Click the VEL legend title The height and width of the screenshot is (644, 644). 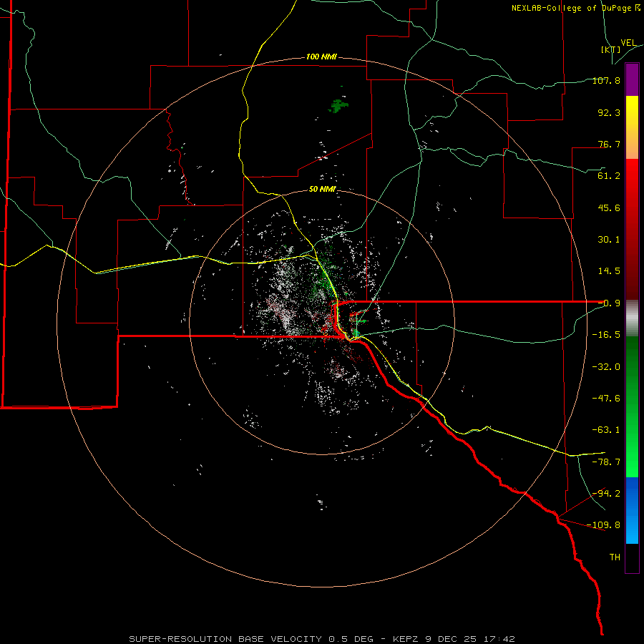point(628,43)
